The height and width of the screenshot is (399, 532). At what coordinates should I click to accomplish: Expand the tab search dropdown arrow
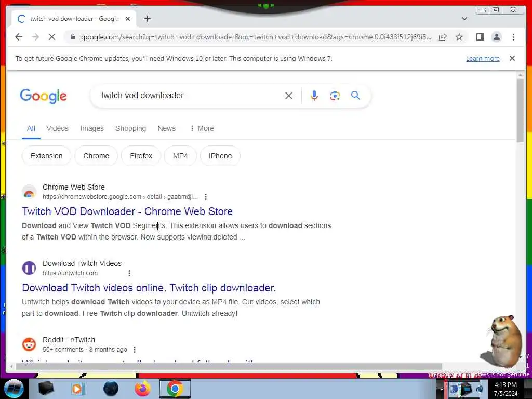464,19
